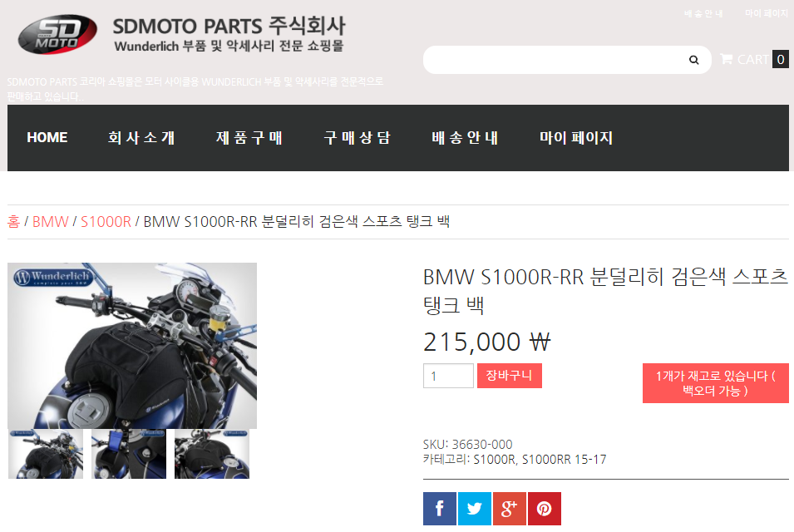Select the first tank bag thumbnail
The image size is (794, 532).
tap(46, 454)
